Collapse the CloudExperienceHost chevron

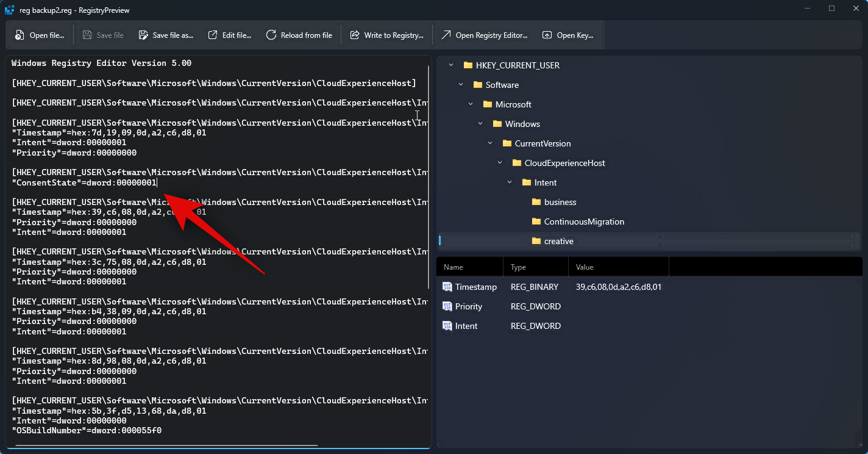coord(500,163)
